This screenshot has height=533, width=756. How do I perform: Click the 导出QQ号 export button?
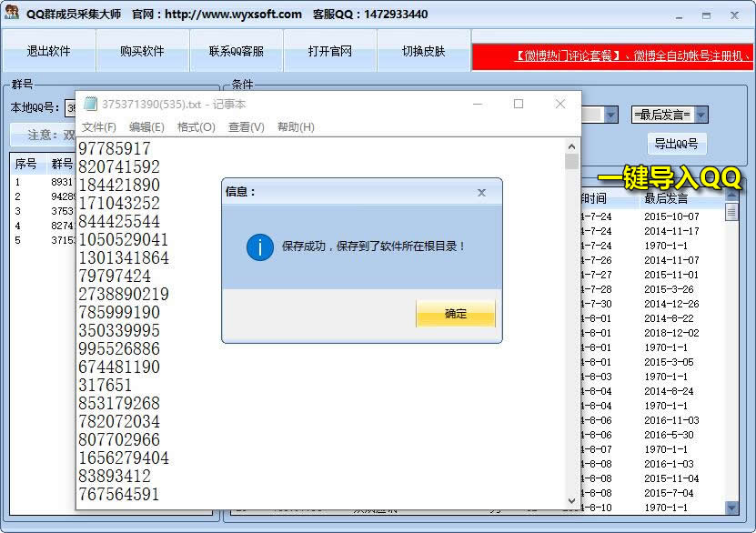click(x=676, y=144)
